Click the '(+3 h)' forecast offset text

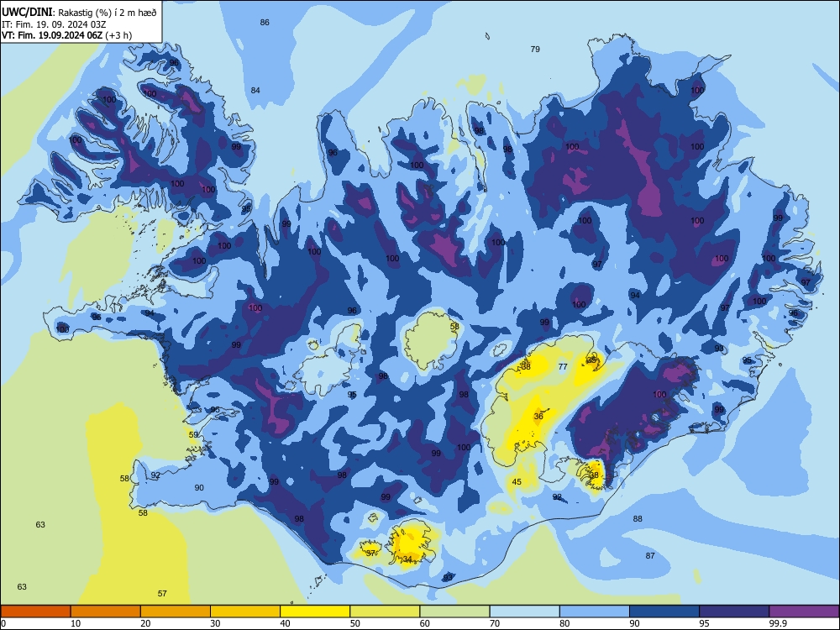click(118, 35)
